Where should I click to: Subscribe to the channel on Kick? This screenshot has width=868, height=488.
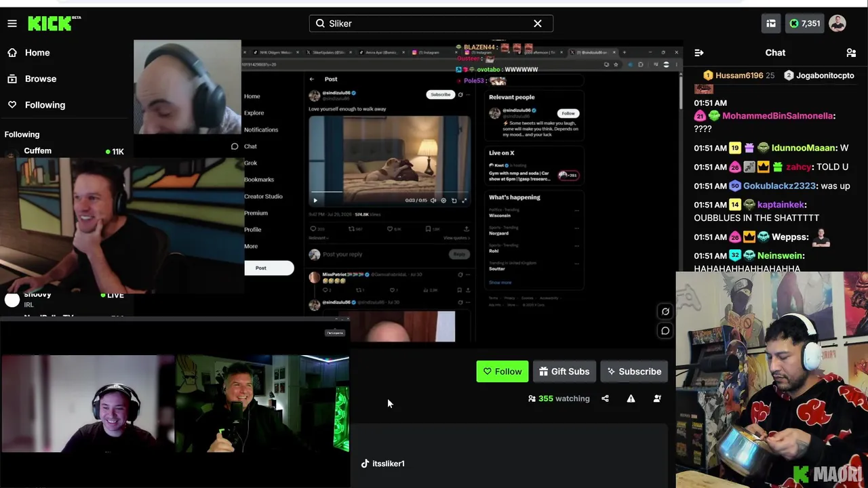(635, 371)
